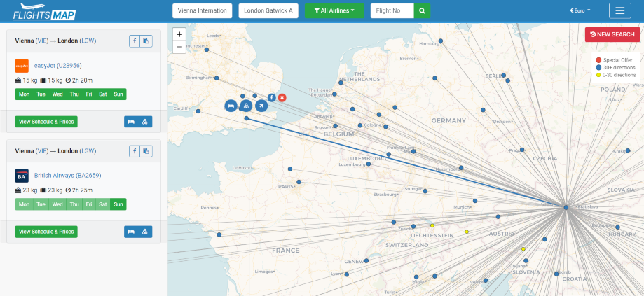View Schedule & Prices for easyJet flight
Viewport: 644px width, 296px height.
coord(46,122)
